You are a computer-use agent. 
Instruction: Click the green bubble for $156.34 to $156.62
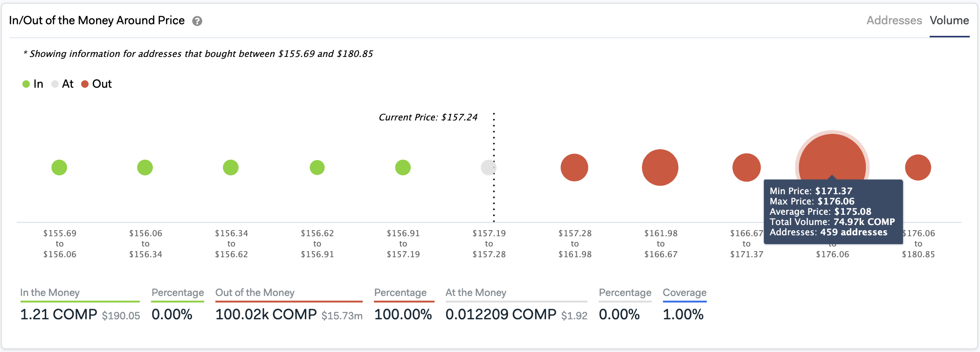coord(231,167)
